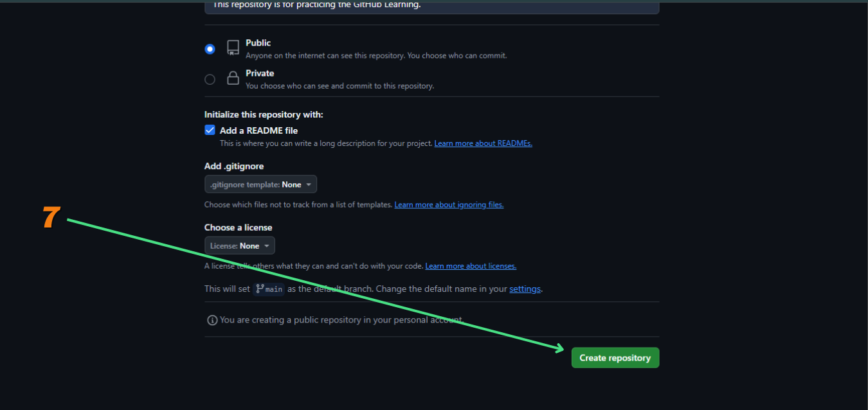The width and height of the screenshot is (868, 410).
Task: Select the Private visibility radio button
Action: [210, 80]
